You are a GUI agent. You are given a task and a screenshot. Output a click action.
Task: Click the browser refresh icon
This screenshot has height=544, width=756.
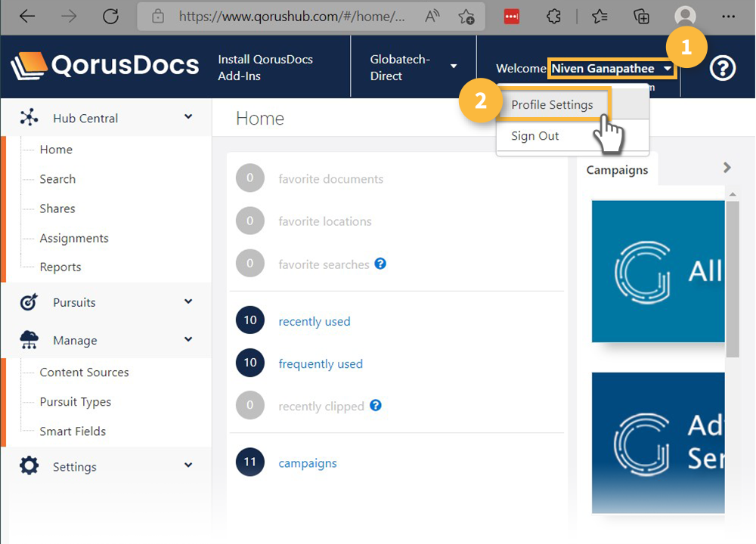coord(110,16)
